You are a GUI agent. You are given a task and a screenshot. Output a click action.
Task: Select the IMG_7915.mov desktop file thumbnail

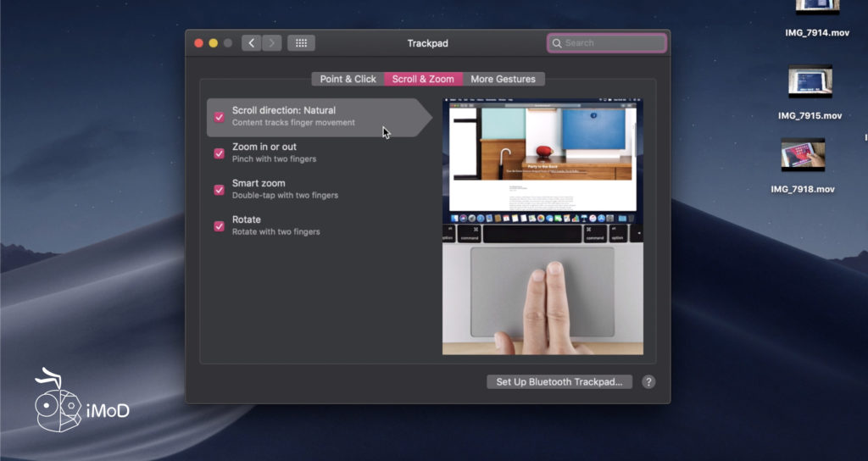pyautogui.click(x=810, y=81)
